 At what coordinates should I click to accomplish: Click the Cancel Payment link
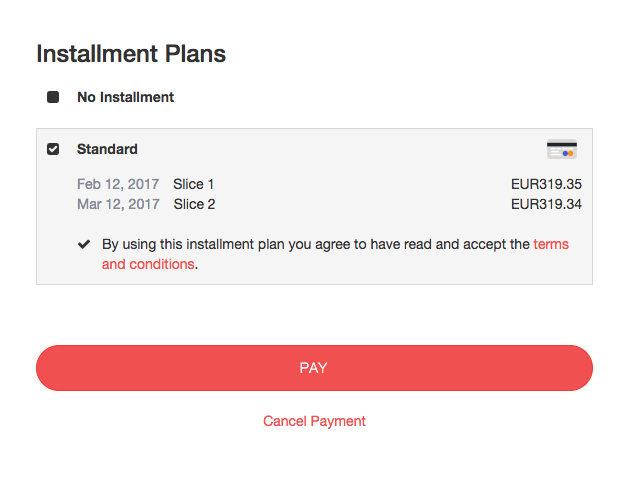click(314, 421)
